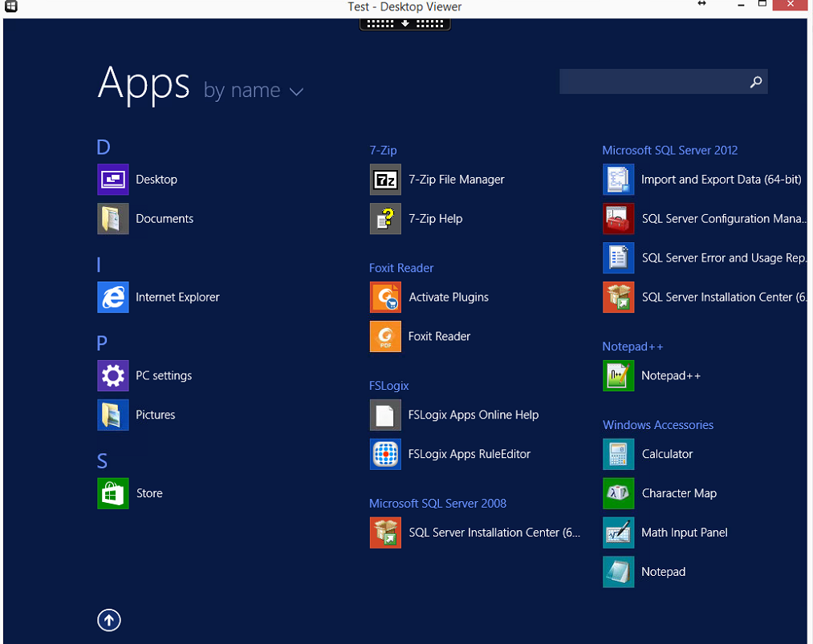Launch the Calculator icon

point(619,454)
